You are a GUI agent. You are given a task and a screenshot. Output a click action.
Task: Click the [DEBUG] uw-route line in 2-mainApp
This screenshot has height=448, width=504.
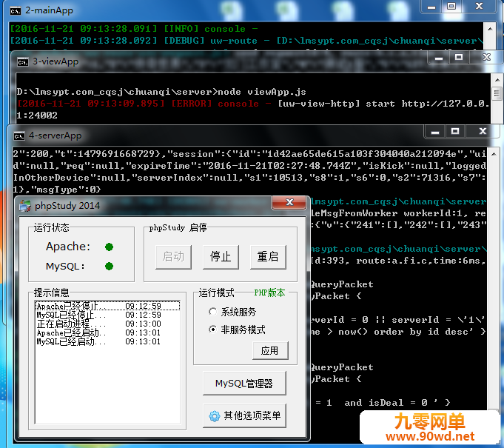pyautogui.click(x=246, y=41)
